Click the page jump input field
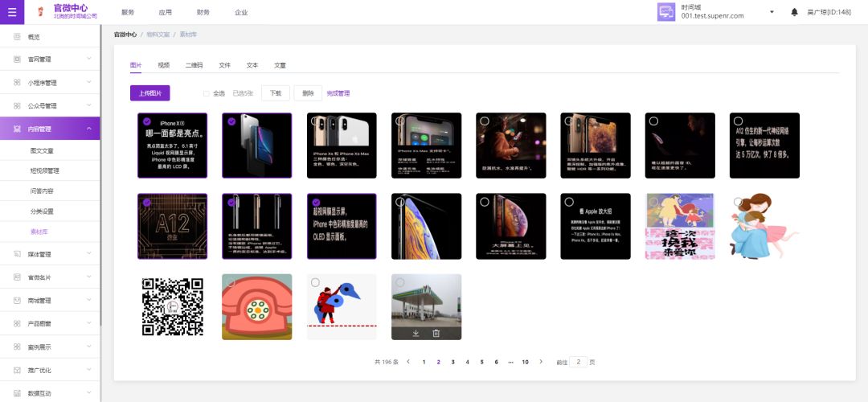 (x=578, y=362)
